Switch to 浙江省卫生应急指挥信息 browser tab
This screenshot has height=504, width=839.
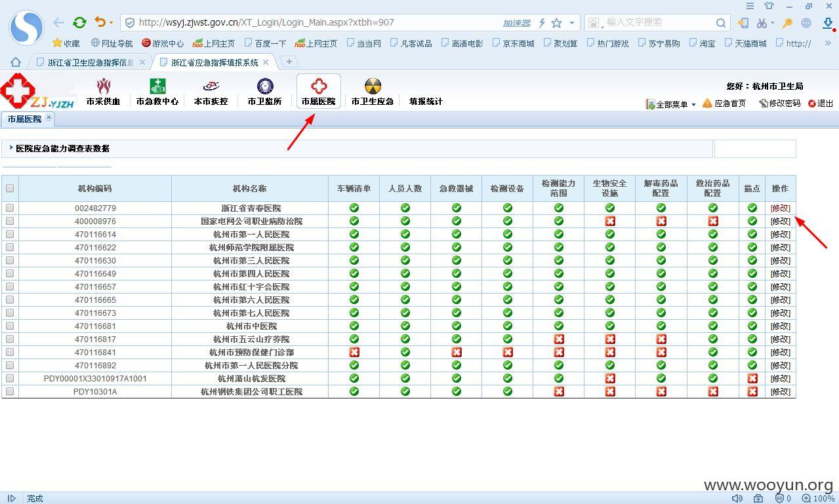[91, 62]
